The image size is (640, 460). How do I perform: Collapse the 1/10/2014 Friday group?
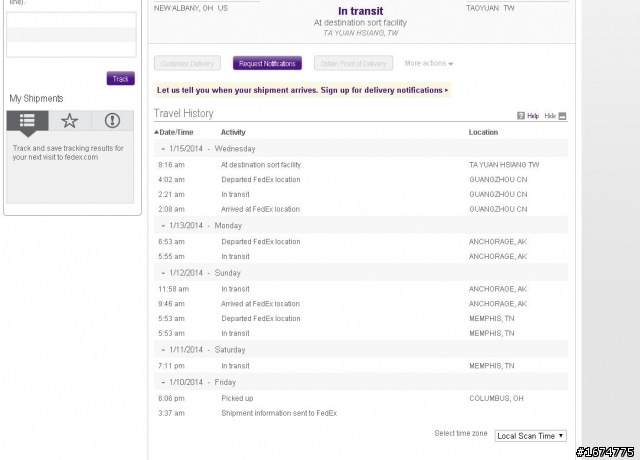tap(163, 382)
